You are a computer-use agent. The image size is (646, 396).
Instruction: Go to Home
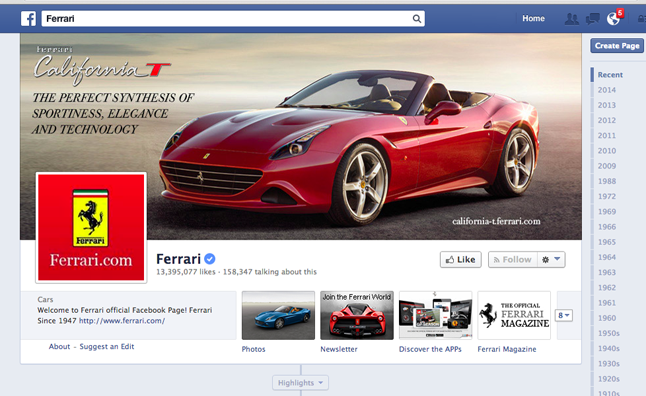533,19
